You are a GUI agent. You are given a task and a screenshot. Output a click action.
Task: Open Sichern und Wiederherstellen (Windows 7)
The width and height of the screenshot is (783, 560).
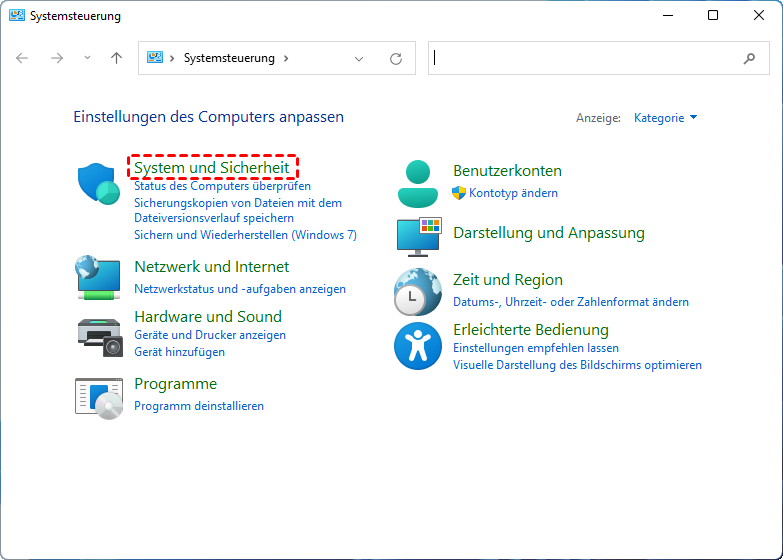(245, 235)
